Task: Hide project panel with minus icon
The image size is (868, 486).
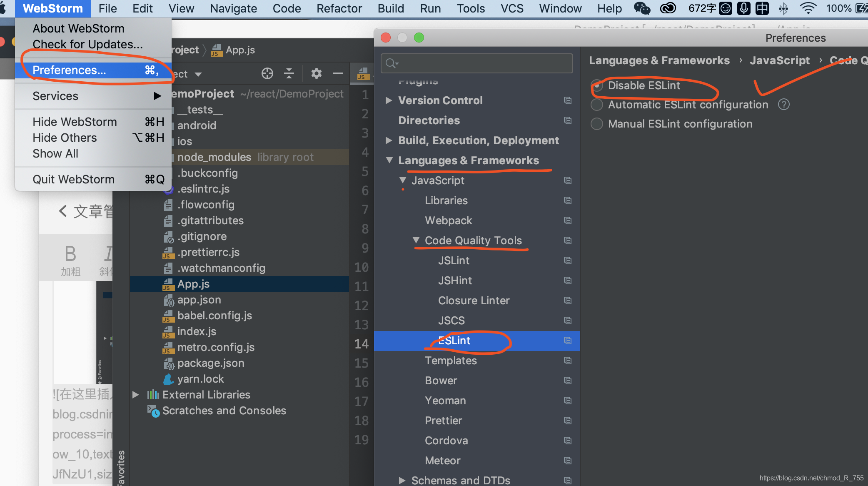Action: click(338, 74)
